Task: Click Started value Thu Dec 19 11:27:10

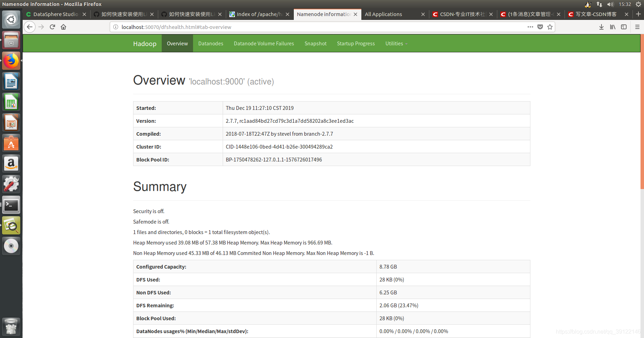Action: click(x=260, y=108)
